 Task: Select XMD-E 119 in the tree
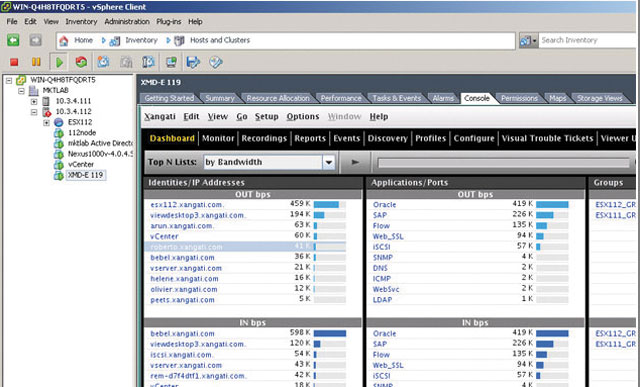pyautogui.click(x=85, y=175)
